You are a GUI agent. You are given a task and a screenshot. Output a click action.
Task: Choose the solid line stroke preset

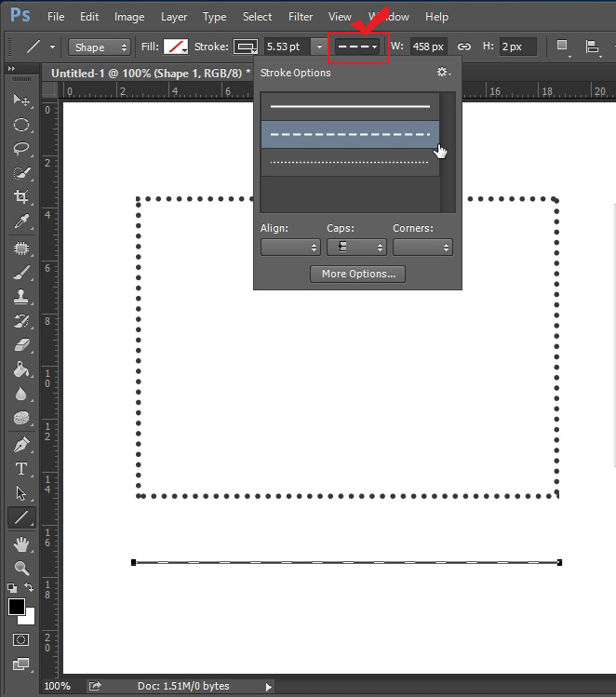tap(350, 107)
